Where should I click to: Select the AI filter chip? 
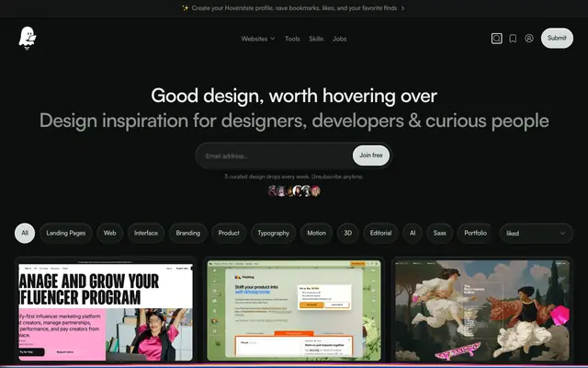[413, 233]
